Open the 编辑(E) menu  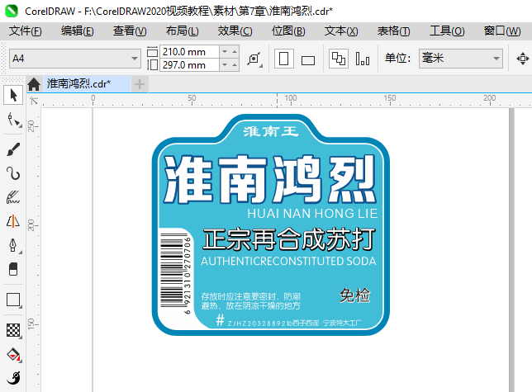[x=78, y=31]
